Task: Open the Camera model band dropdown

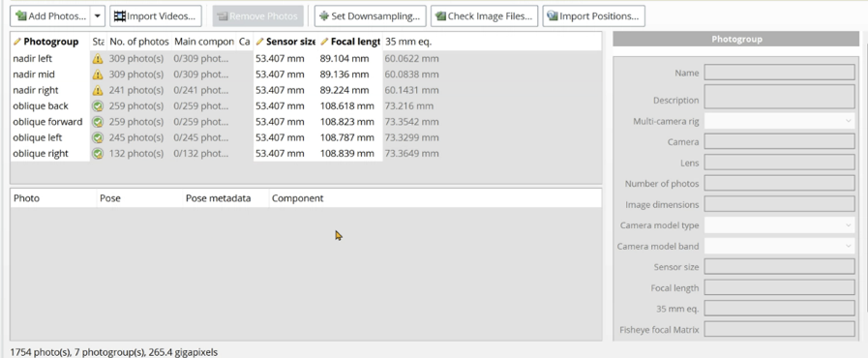Action: [x=779, y=246]
